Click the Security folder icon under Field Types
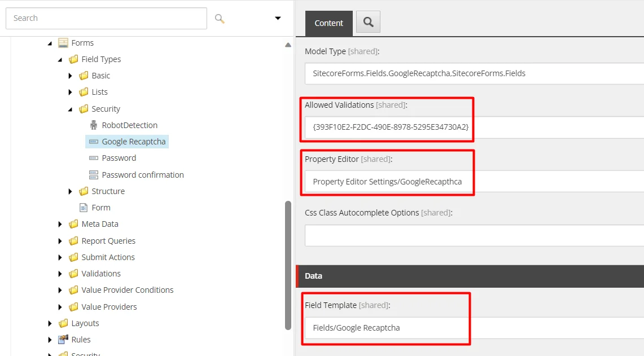This screenshot has height=356, width=644. click(x=84, y=109)
